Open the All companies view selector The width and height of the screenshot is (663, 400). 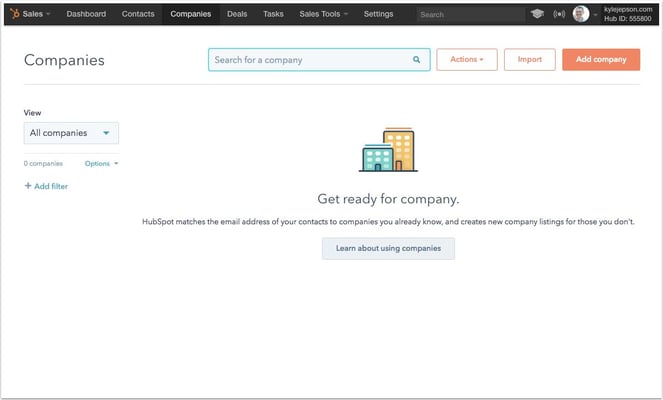tap(71, 133)
